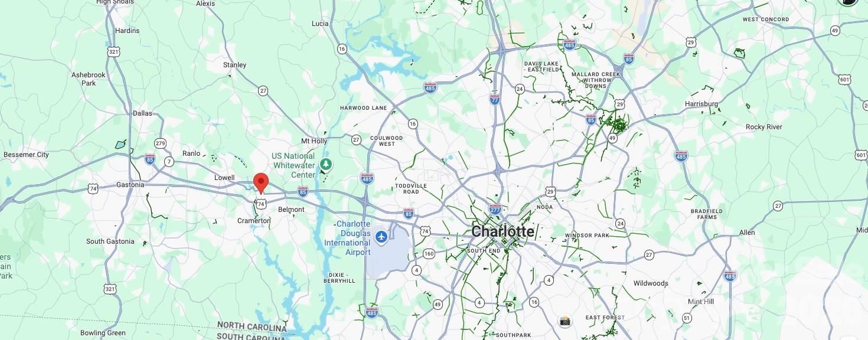Select the I-85 shield near Ranlo

[150, 158]
